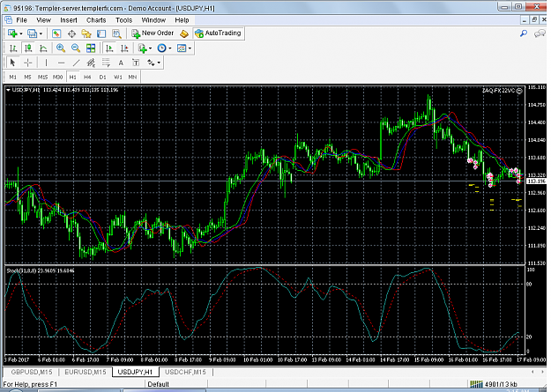This screenshot has height=392, width=551.
Task: Open the USDJPY,H1 chart triangle menu
Action: coord(8,90)
